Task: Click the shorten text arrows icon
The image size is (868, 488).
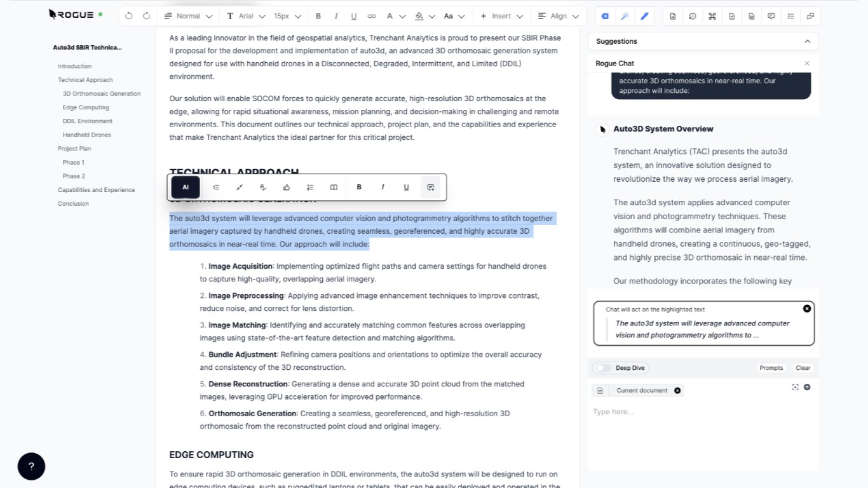Action: [x=240, y=187]
